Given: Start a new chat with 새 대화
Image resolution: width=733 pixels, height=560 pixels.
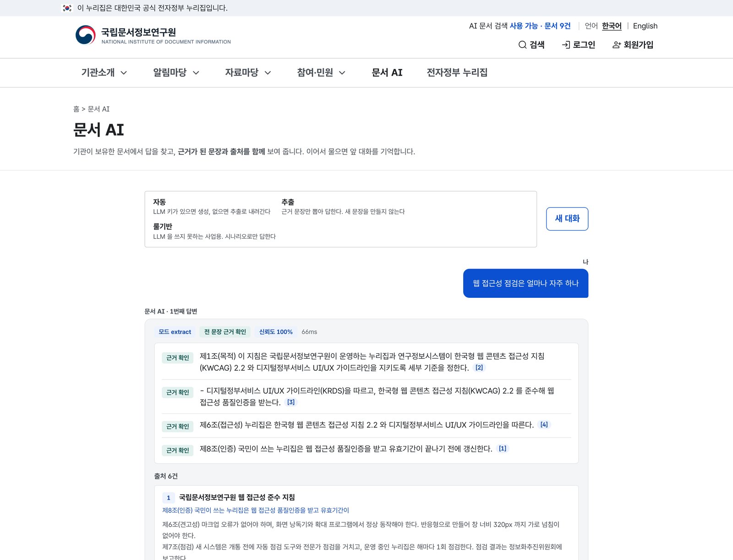Looking at the screenshot, I should click(567, 219).
